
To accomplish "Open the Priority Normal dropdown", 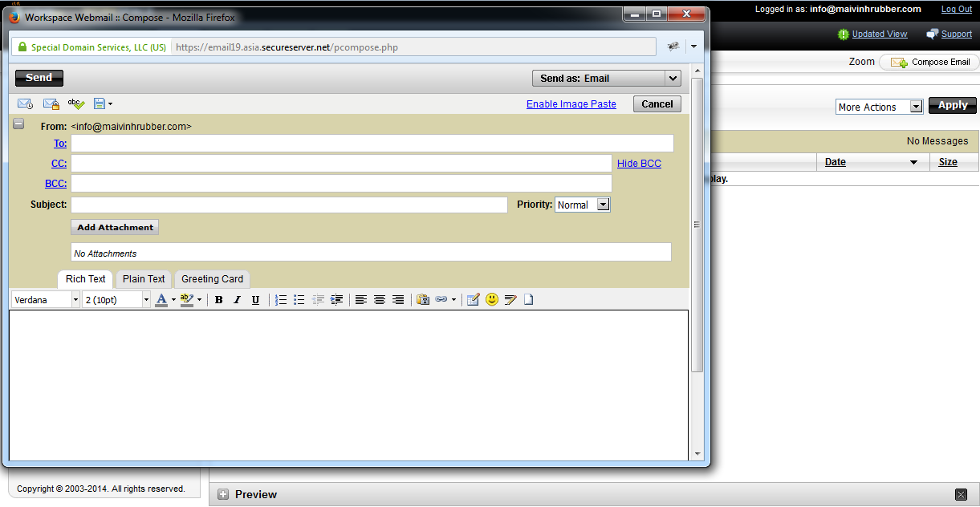I will 583,205.
